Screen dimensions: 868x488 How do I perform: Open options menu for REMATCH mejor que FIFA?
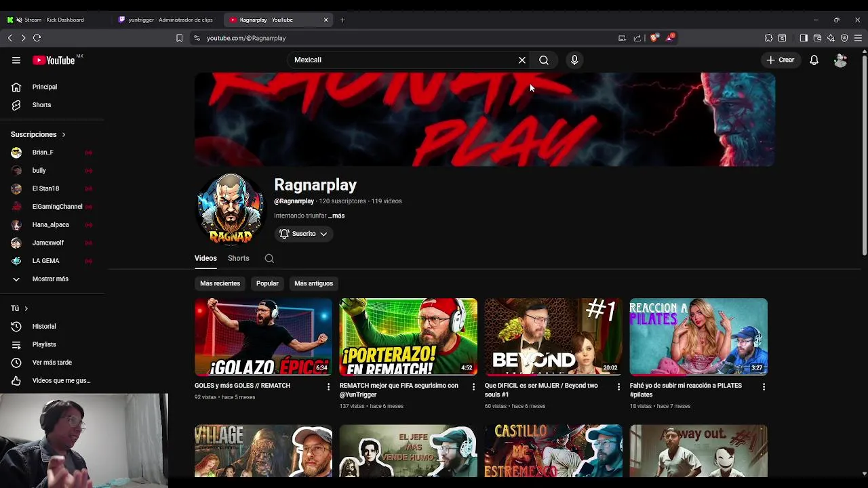(x=473, y=386)
